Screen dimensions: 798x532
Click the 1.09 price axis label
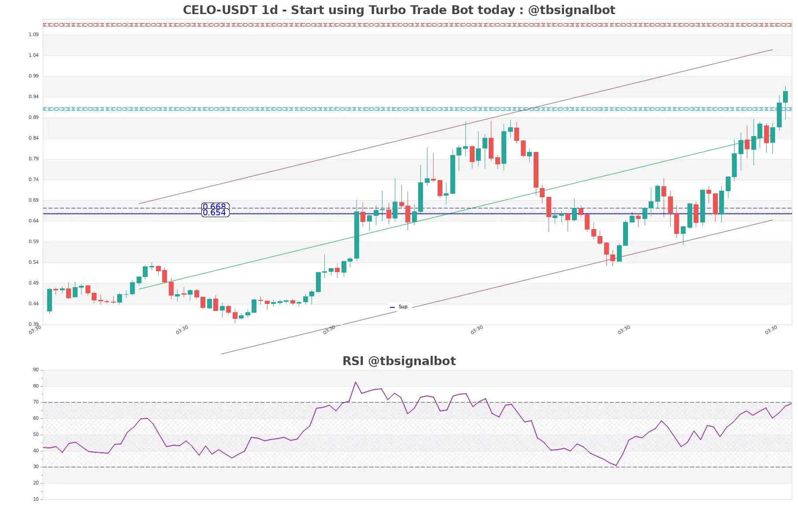click(x=33, y=34)
